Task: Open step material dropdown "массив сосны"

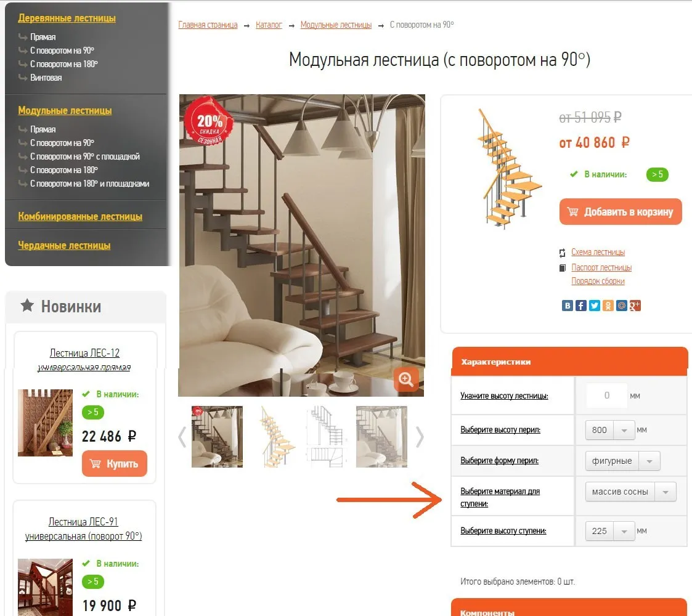Action: click(x=630, y=492)
